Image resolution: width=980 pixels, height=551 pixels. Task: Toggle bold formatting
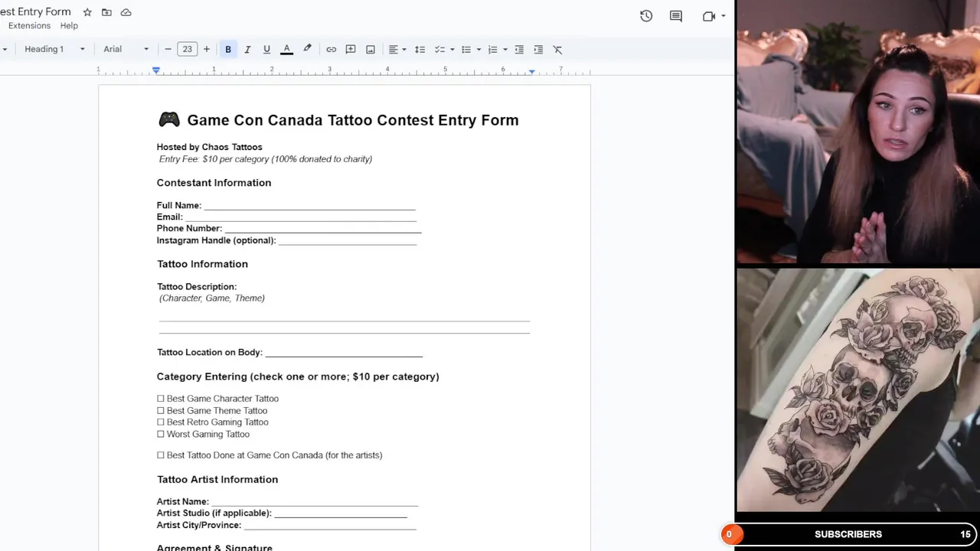(x=228, y=49)
